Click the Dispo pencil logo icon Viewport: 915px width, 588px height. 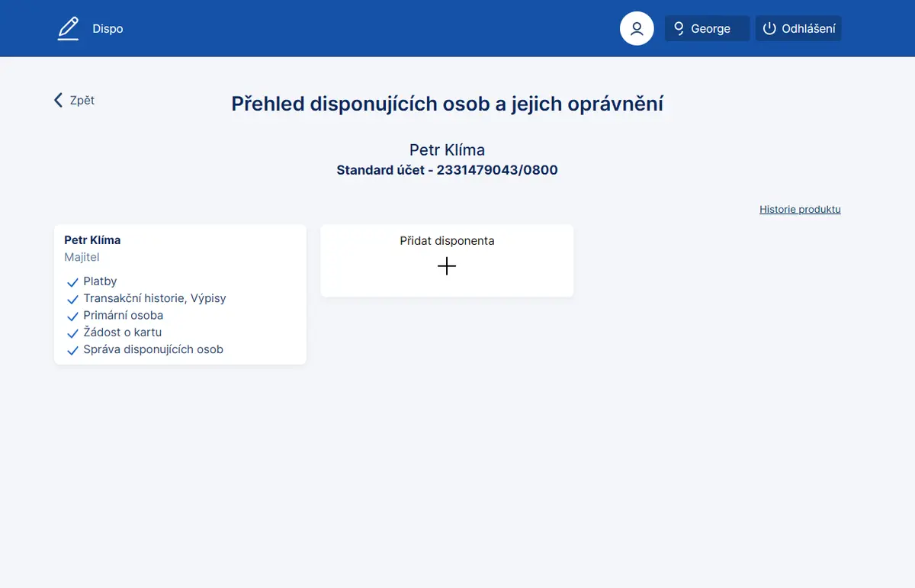68,29
